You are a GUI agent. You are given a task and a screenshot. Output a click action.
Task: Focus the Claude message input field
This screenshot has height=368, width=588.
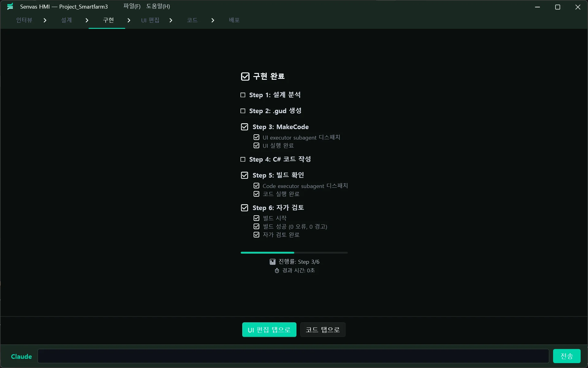tap(293, 356)
